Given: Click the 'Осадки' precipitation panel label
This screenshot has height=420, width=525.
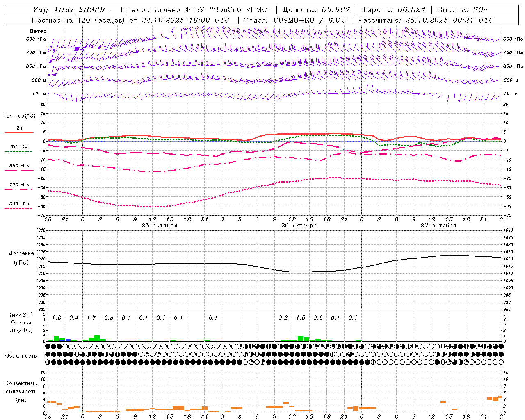Looking at the screenshot, I should pos(21,322).
